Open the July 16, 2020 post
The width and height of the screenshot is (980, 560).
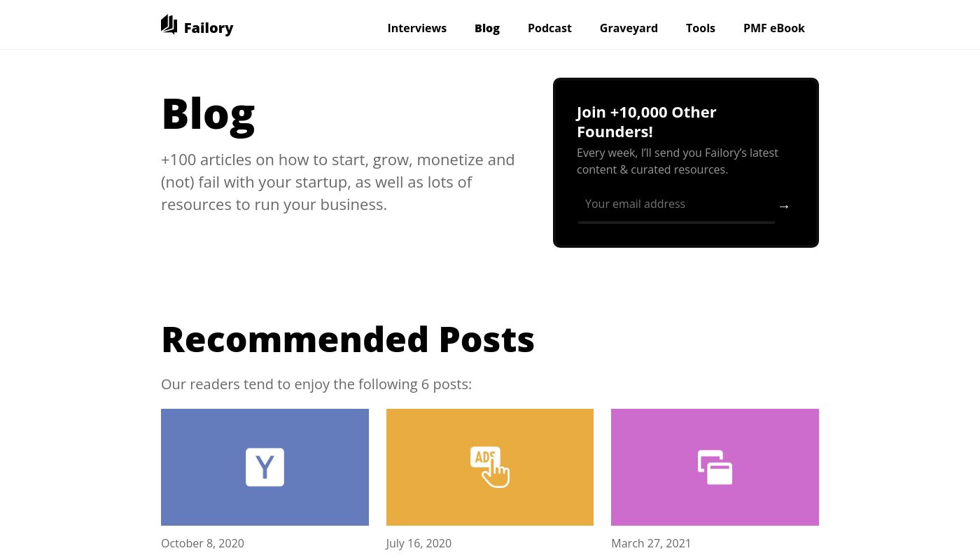point(419,543)
